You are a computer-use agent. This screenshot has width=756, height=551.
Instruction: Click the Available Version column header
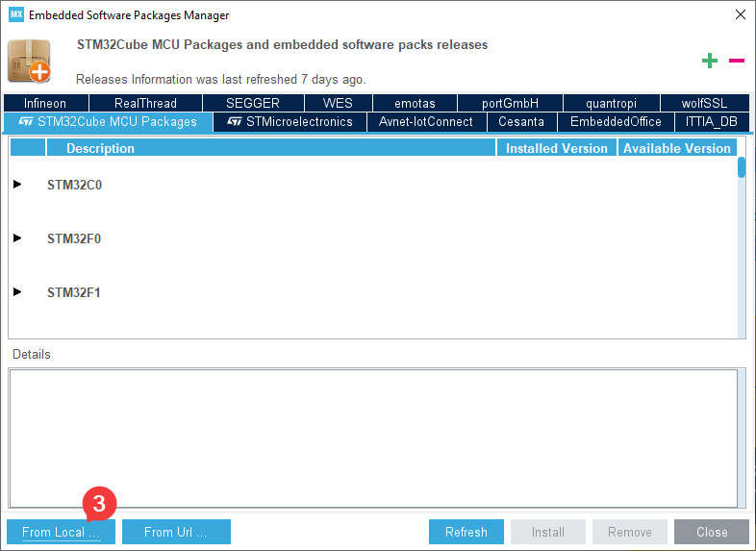[x=677, y=148]
